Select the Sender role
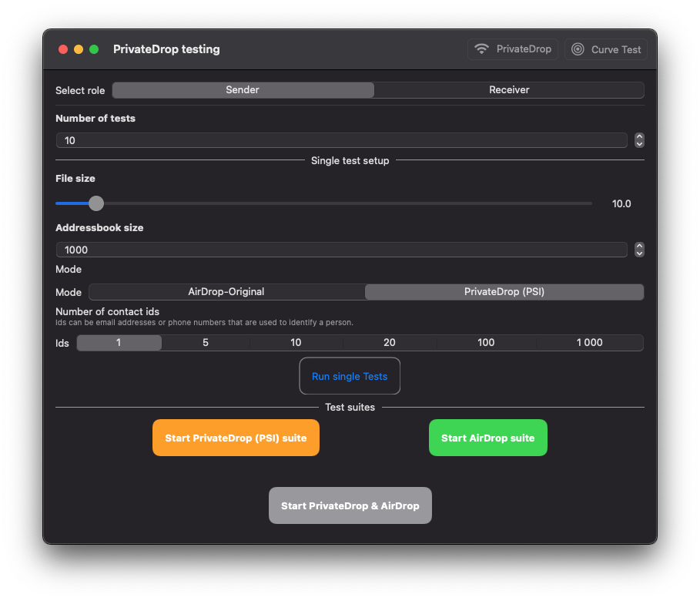The height and width of the screenshot is (601, 700). 243,90
